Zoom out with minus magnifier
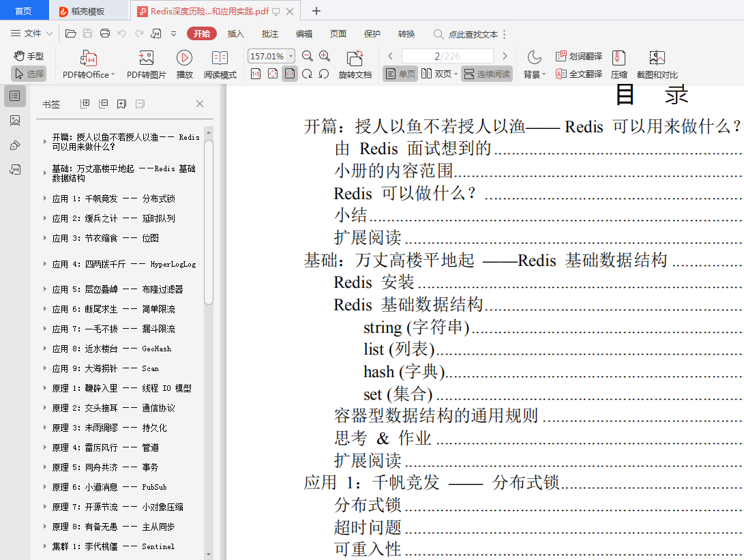Screen dimensions: 744x560 (x=308, y=56)
